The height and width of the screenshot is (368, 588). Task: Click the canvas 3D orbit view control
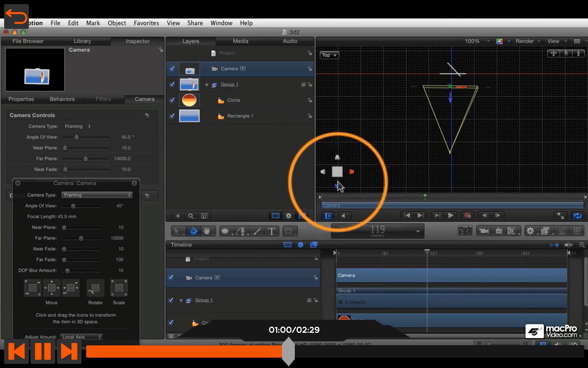tap(566, 54)
